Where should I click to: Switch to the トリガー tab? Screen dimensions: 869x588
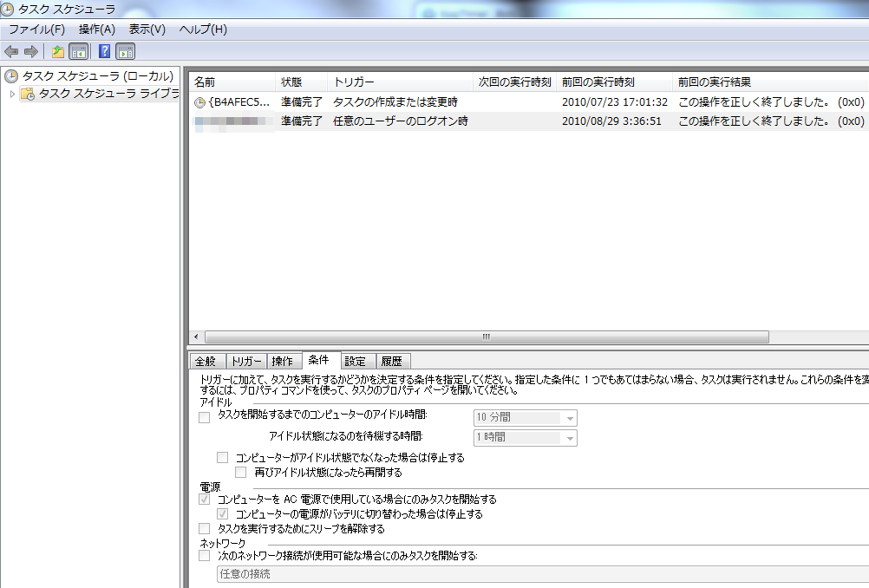point(246,362)
